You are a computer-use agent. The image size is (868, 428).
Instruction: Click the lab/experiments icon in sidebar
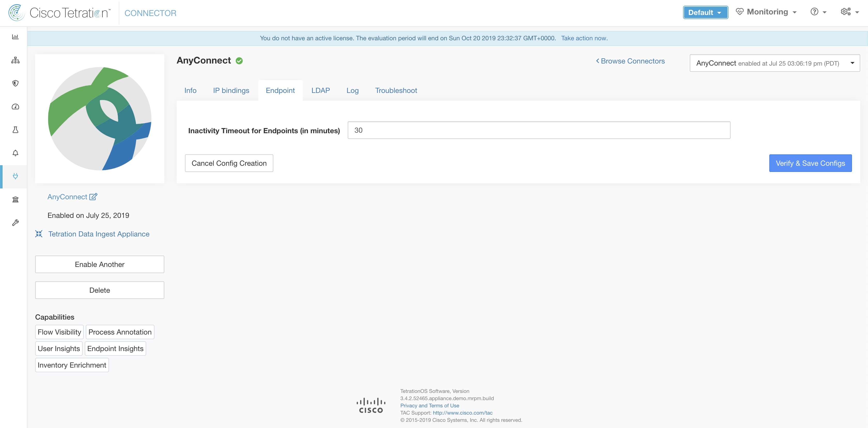coord(14,129)
